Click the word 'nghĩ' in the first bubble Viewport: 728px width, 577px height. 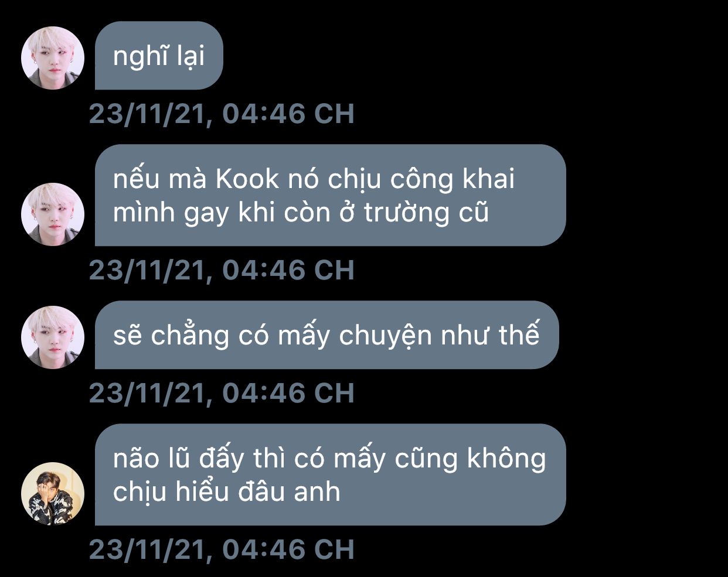coord(136,57)
